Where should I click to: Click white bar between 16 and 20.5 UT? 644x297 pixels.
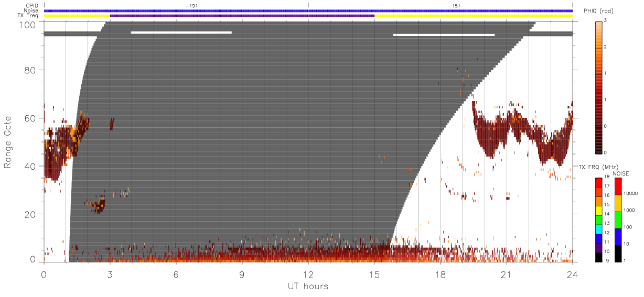point(444,35)
